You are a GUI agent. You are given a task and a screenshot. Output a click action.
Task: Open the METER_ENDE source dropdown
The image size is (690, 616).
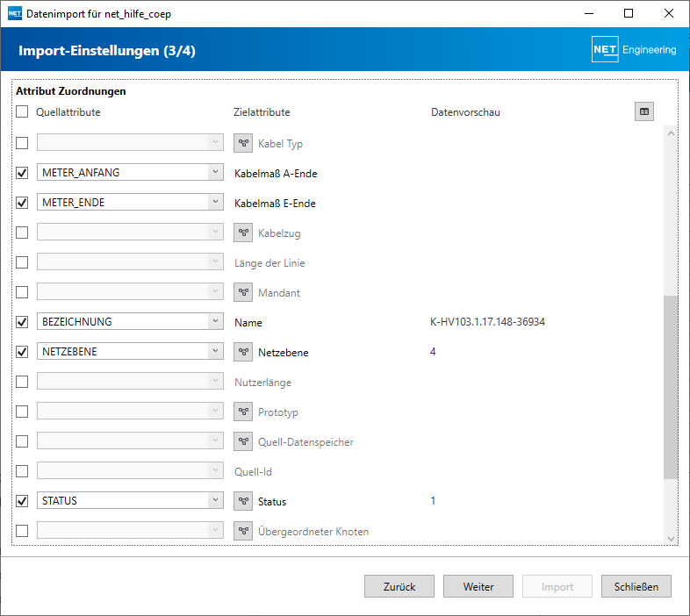(x=130, y=202)
